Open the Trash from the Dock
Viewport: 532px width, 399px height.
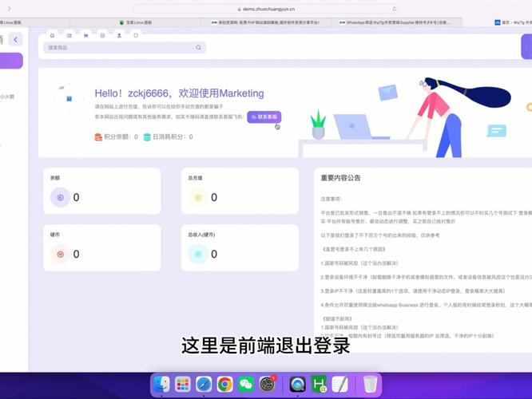(370, 385)
